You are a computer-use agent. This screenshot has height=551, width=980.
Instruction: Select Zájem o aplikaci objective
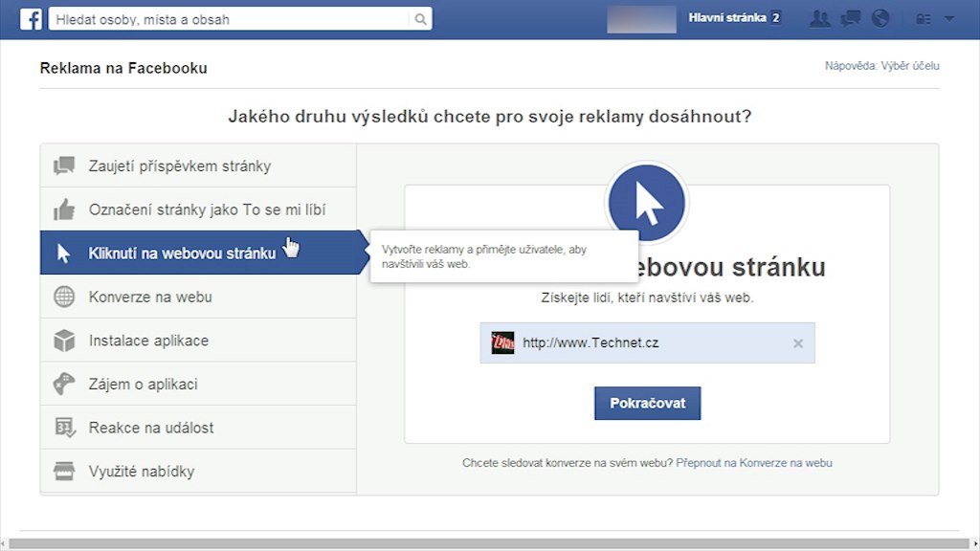(x=143, y=385)
